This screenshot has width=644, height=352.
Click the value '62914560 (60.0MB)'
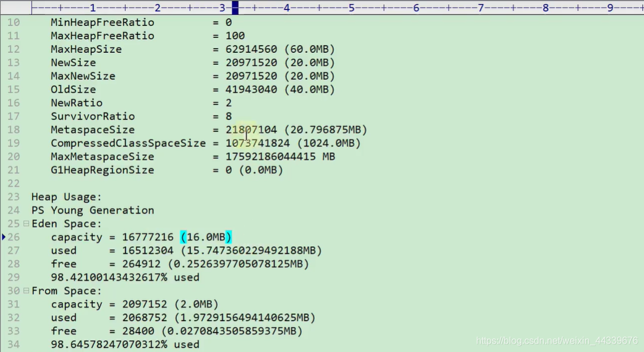pyautogui.click(x=280, y=49)
